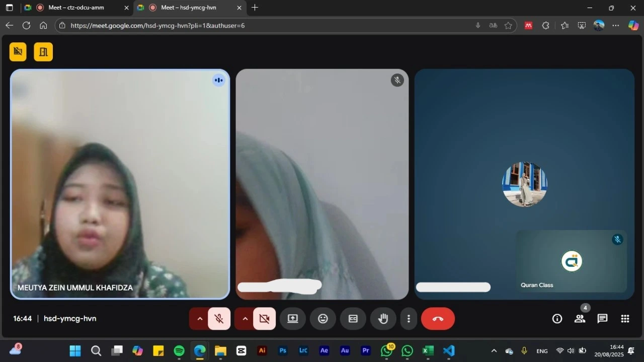Click the raise hand icon
The height and width of the screenshot is (362, 644).
(x=383, y=319)
